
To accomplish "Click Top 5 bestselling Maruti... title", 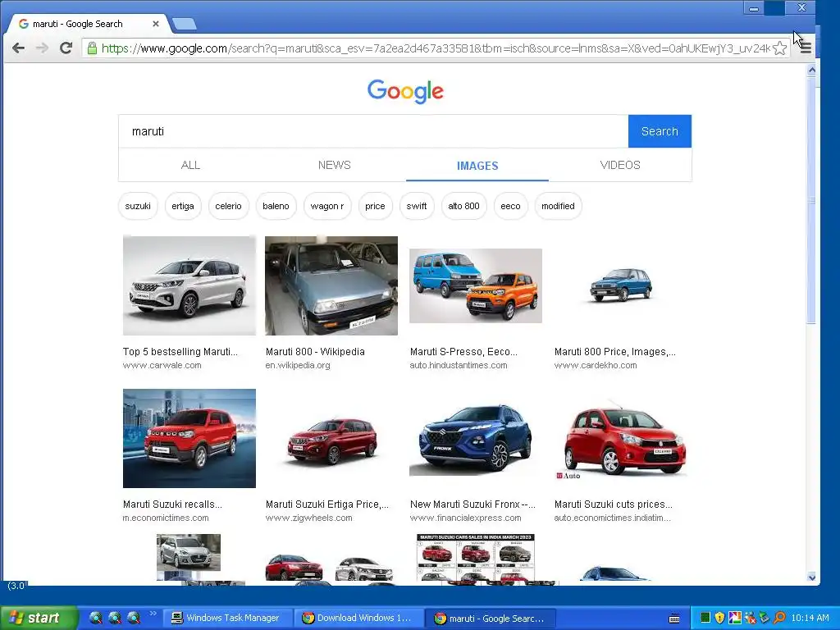I will tap(180, 351).
